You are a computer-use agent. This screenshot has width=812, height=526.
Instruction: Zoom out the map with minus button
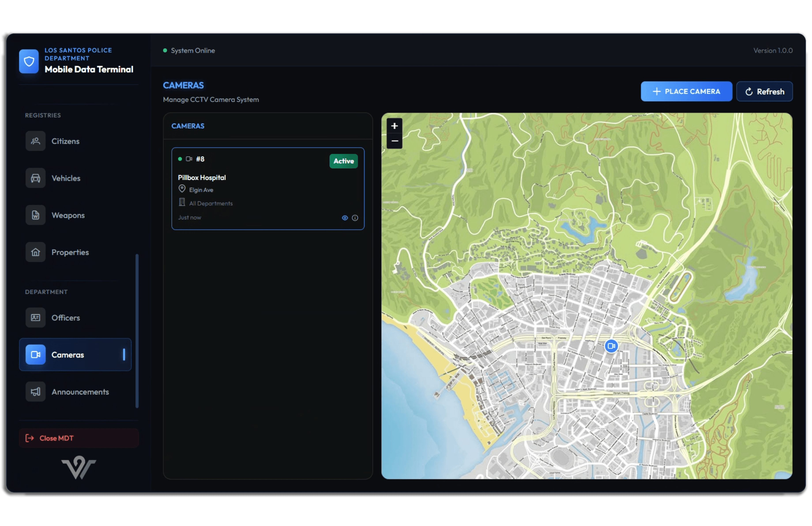pos(394,141)
